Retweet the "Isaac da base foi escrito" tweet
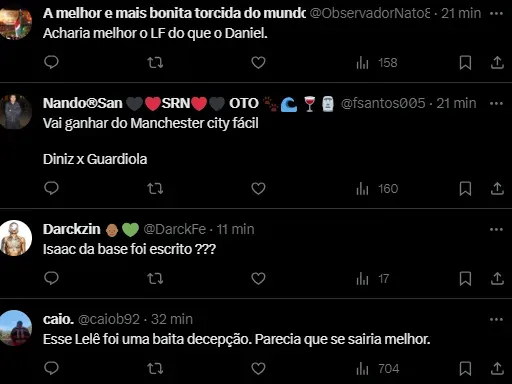The image size is (512, 384). 155,278
